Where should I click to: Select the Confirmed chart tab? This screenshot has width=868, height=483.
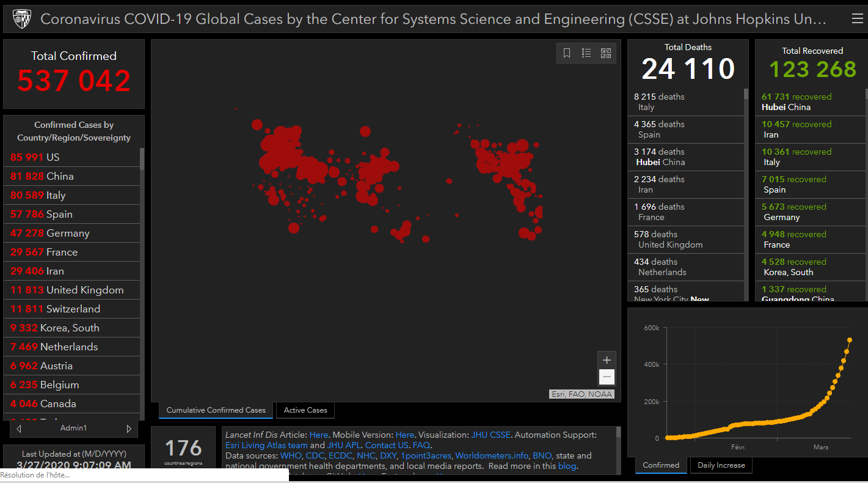click(x=661, y=465)
